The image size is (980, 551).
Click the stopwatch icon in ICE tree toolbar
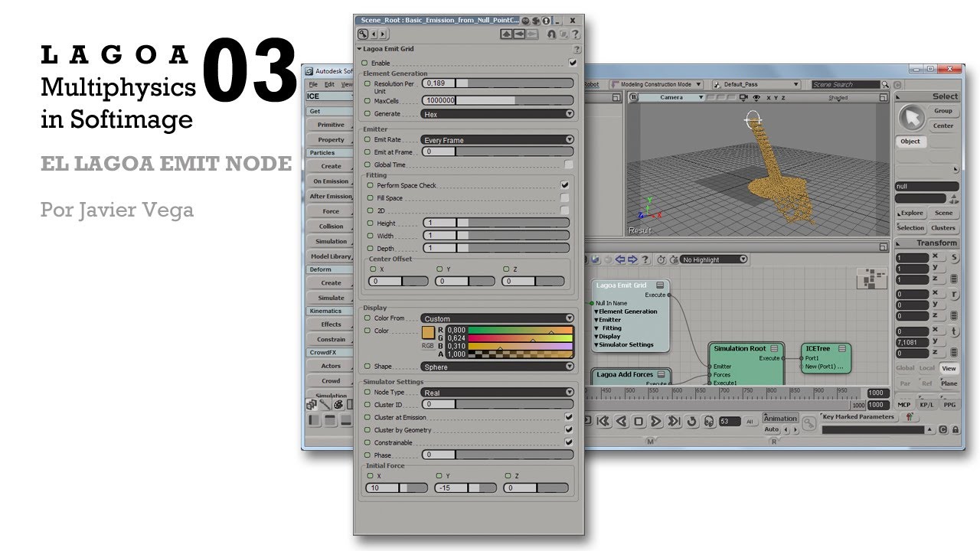click(661, 259)
